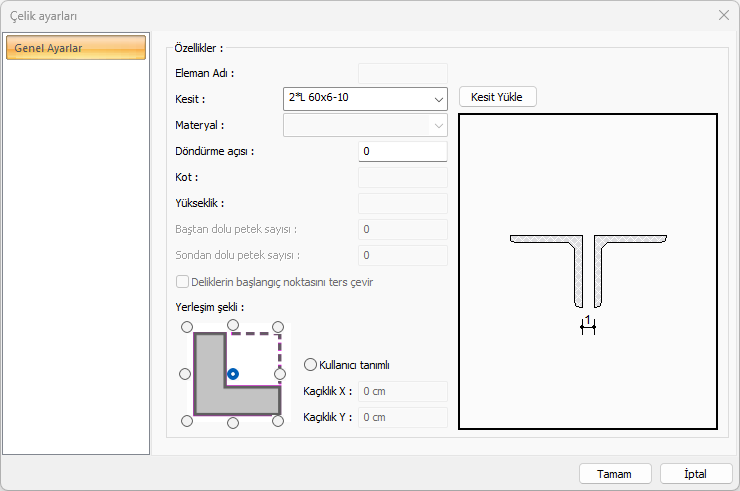Screen dimensions: 740x491
Task: Click the Döndürme açısı input field
Action: coord(402,152)
